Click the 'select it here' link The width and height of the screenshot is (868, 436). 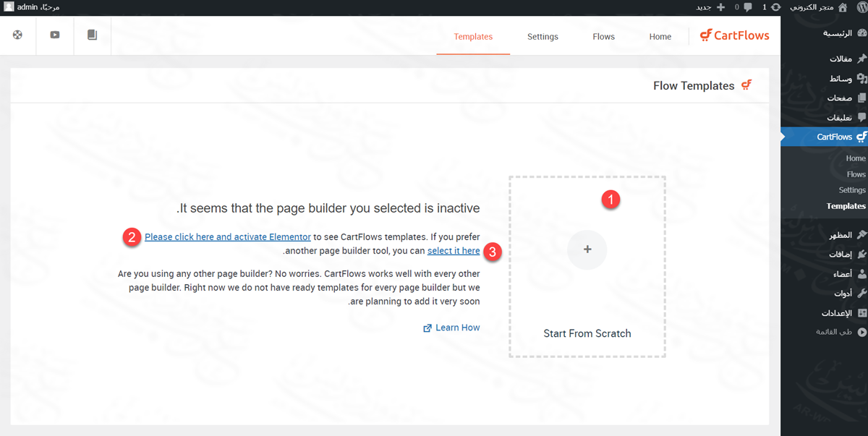454,251
